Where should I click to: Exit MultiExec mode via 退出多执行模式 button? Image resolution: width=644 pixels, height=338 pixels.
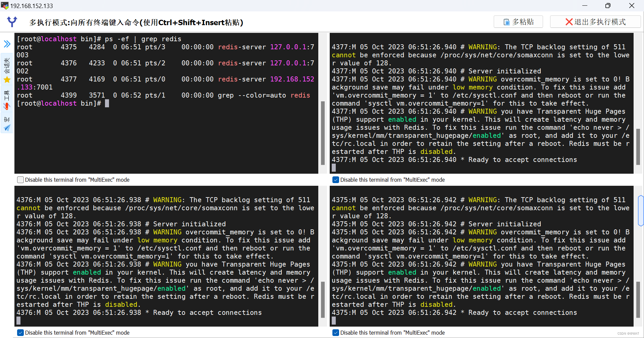click(x=595, y=22)
